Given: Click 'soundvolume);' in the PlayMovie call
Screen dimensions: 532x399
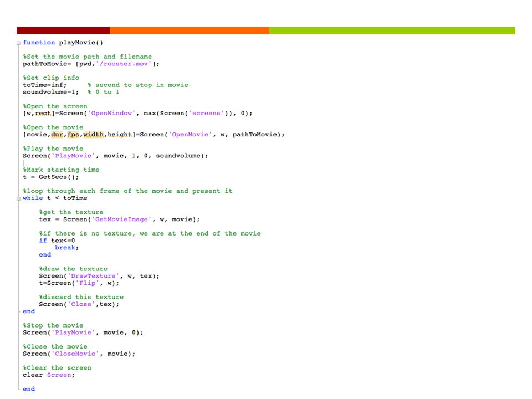Looking at the screenshot, I should pos(182,156).
